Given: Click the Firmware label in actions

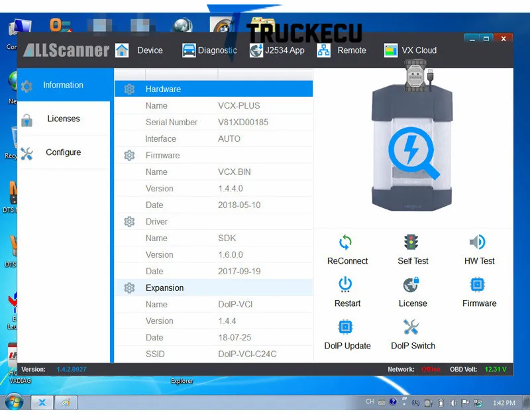Looking at the screenshot, I should (x=479, y=303).
